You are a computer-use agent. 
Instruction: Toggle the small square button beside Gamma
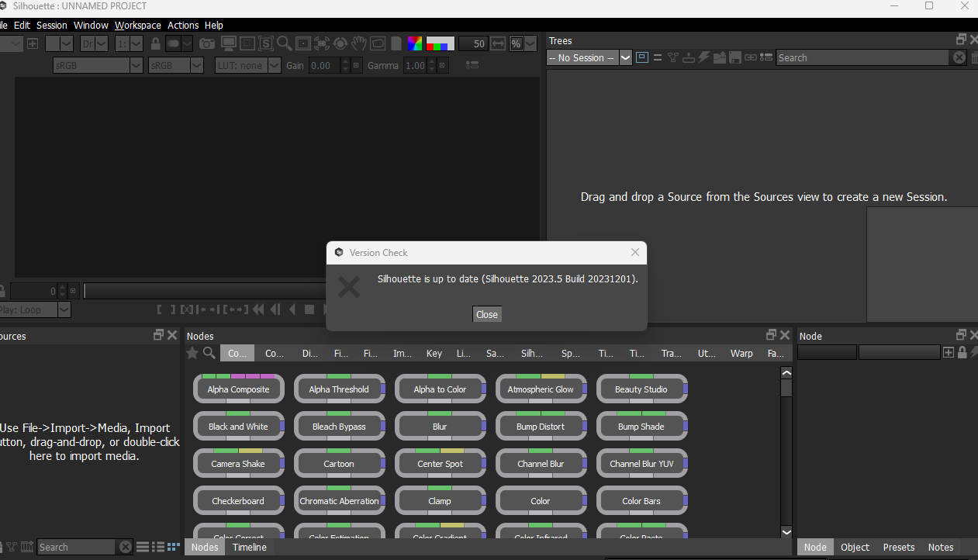click(443, 66)
